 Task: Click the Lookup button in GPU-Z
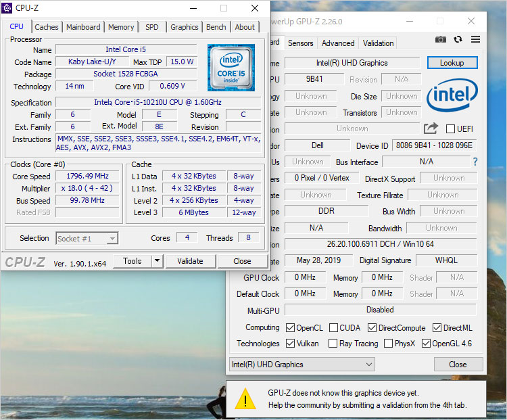tap(452, 63)
